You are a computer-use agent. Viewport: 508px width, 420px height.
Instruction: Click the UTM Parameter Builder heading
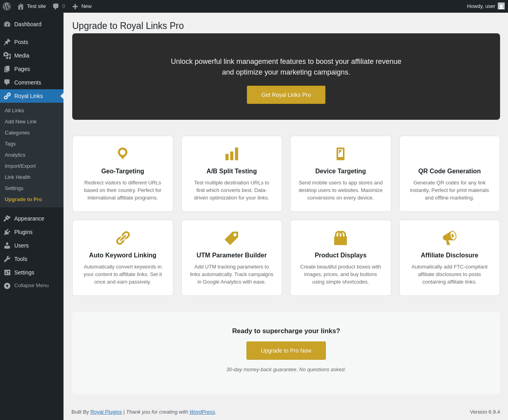point(232,255)
